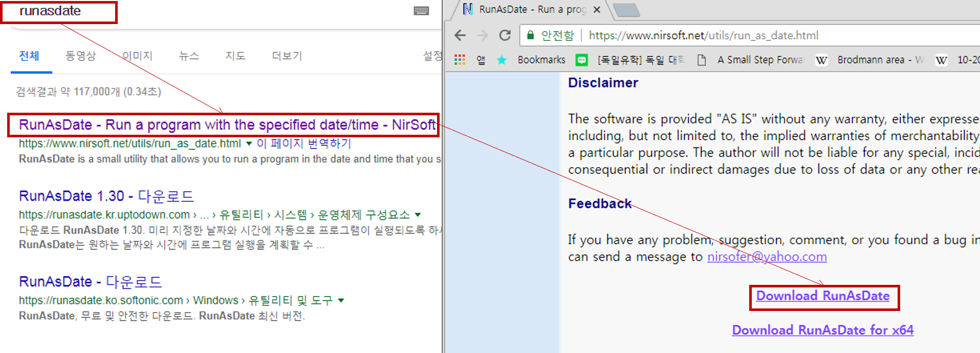Click the 검색결과 약 117,000개 result count text
The width and height of the screenshot is (980, 353).
[x=89, y=92]
